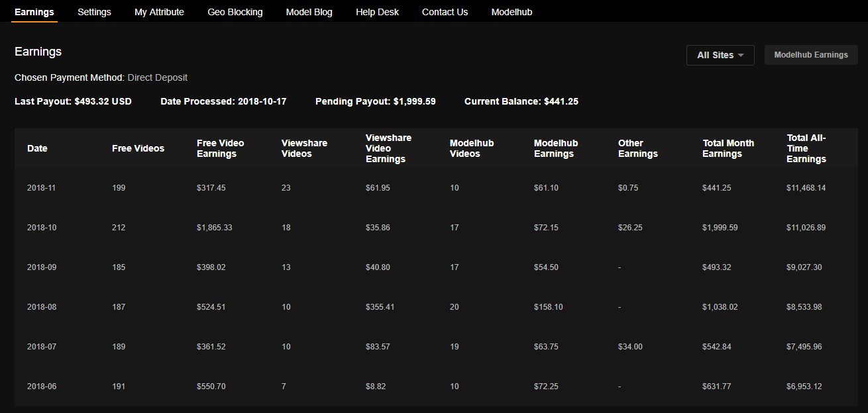Click the Total Month Earnings column header
The image size is (868, 413).
click(x=728, y=148)
